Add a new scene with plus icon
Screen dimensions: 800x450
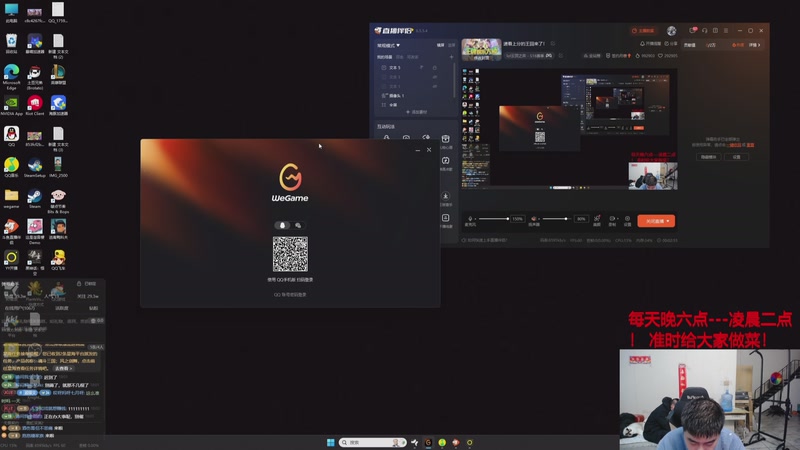(451, 57)
